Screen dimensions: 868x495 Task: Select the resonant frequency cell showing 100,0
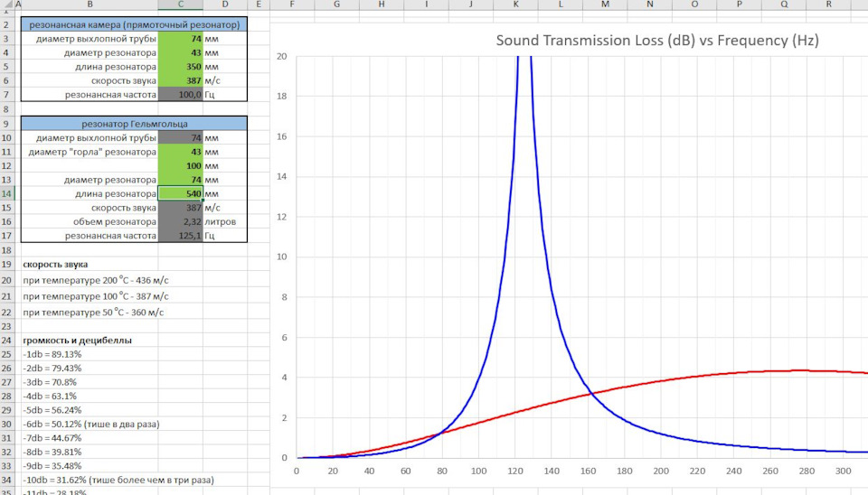(x=181, y=95)
